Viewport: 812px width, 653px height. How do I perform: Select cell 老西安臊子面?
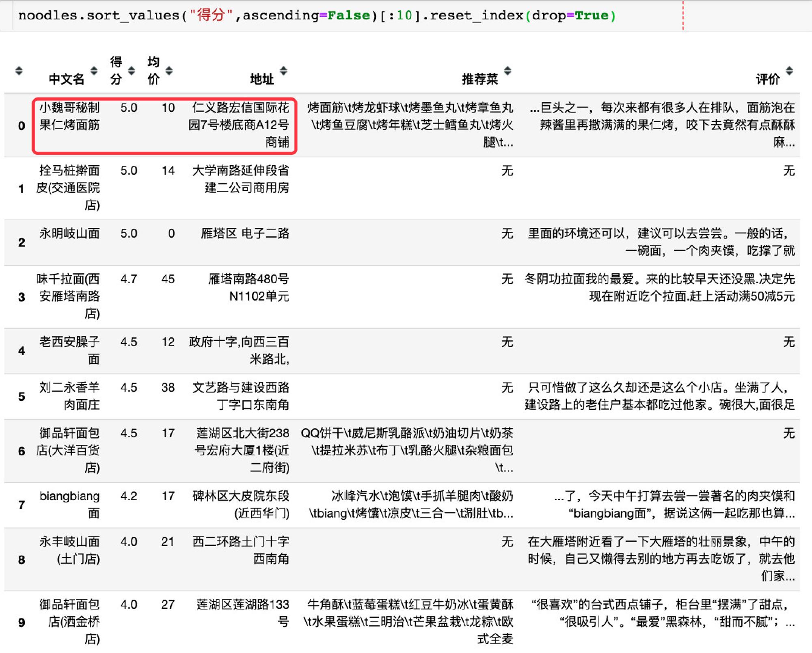click(69, 350)
